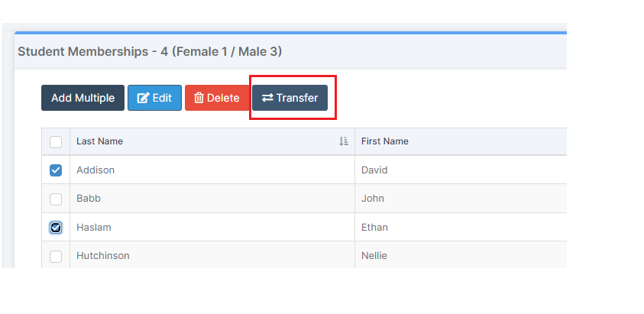Screen dimensions: 644x314
Task: Click the first name Nellie cell
Action: 461,255
